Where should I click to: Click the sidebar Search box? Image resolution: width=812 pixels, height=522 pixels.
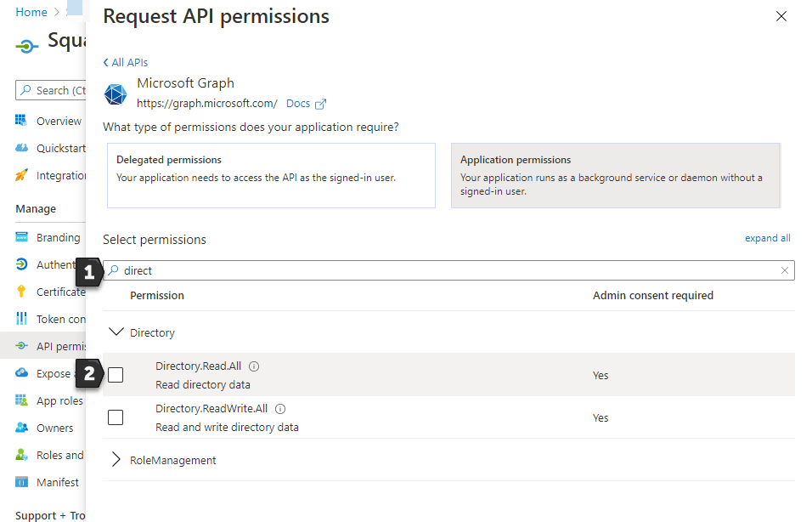(x=51, y=90)
